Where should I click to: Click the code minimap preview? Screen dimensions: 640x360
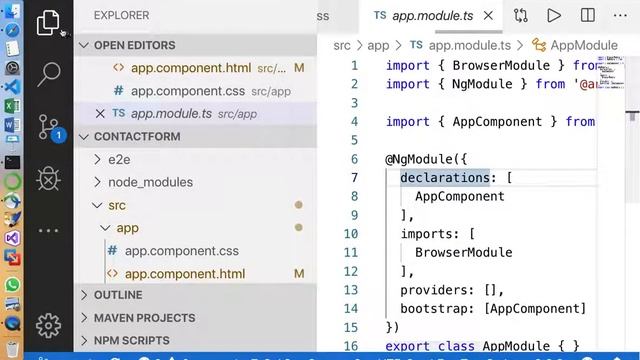tap(611, 73)
